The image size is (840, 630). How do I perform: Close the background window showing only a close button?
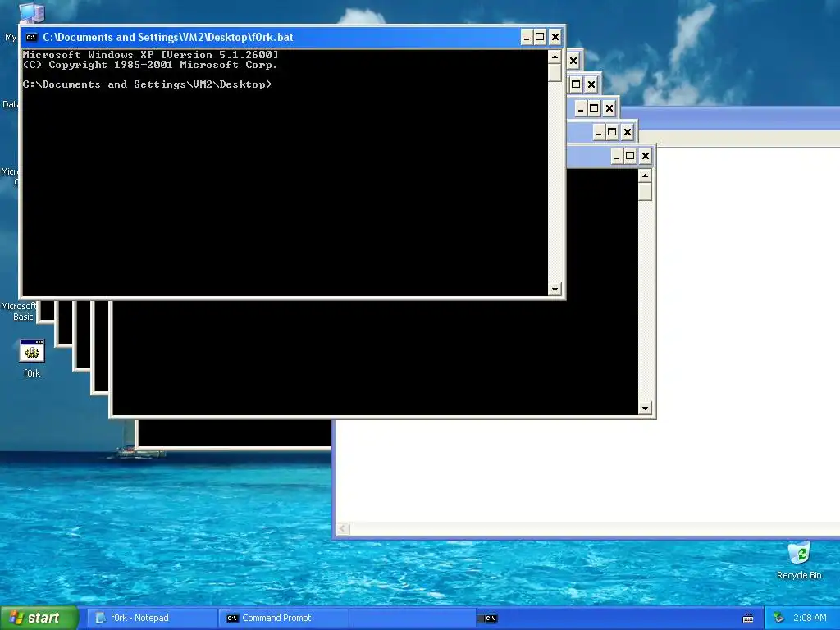pos(573,61)
